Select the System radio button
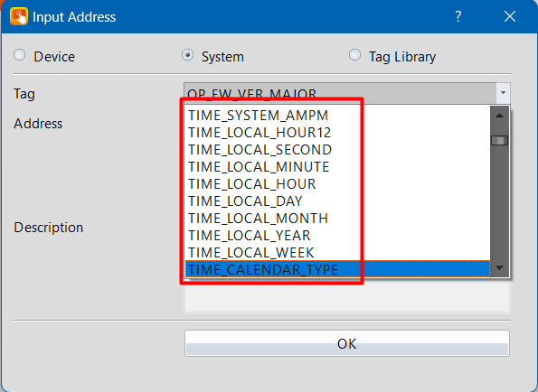This screenshot has width=538, height=392. [188, 55]
